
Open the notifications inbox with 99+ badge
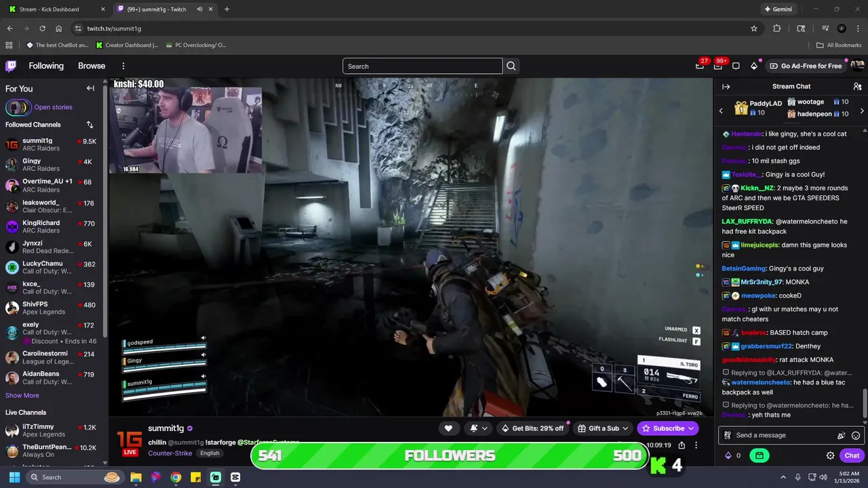(718, 66)
